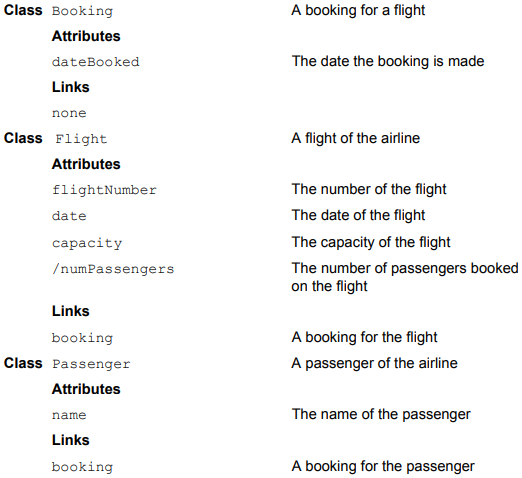Select the flightNumber attribute
Screen dimensions: 522x478
104,190
